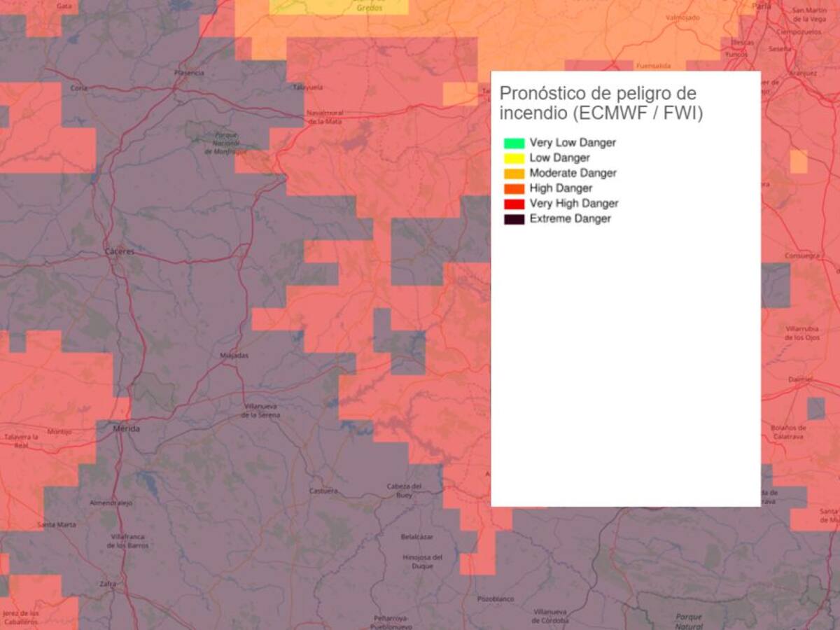Select the red Very High Danger swatch
Image resolution: width=840 pixels, height=630 pixels.
click(x=514, y=204)
